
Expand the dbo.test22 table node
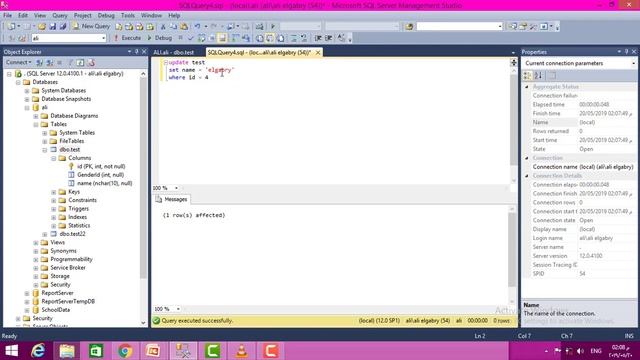45,234
